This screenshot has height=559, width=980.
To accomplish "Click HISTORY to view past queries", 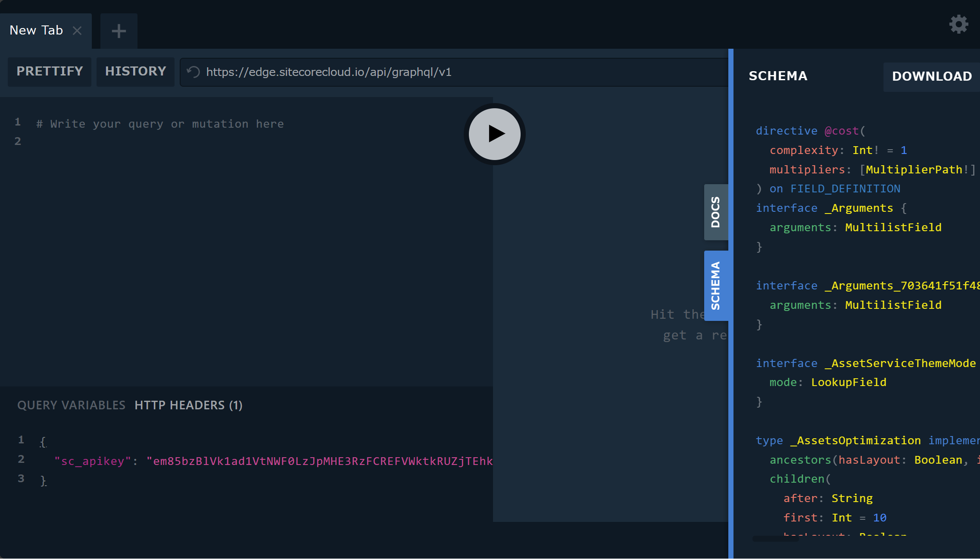I will point(134,72).
